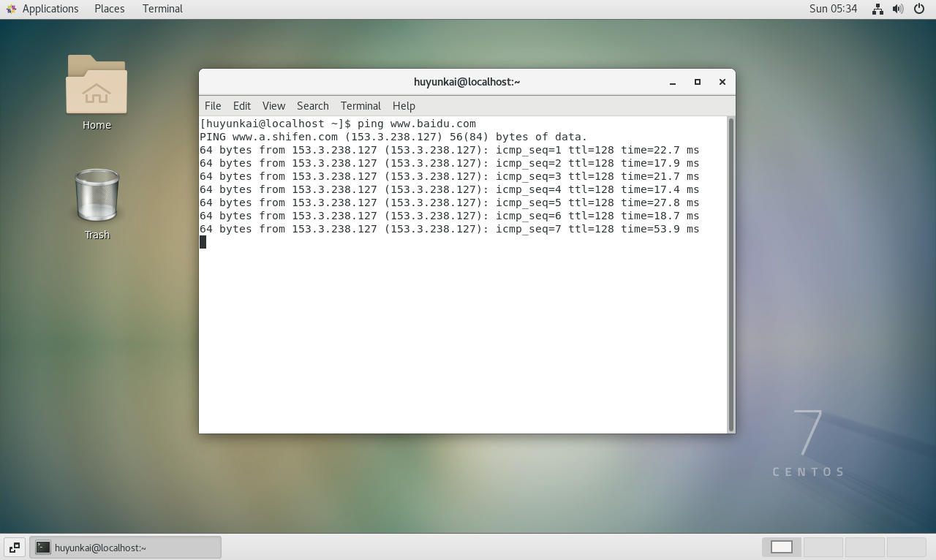The image size is (936, 560).
Task: Click the volume speaker icon in top bar
Action: 898,9
